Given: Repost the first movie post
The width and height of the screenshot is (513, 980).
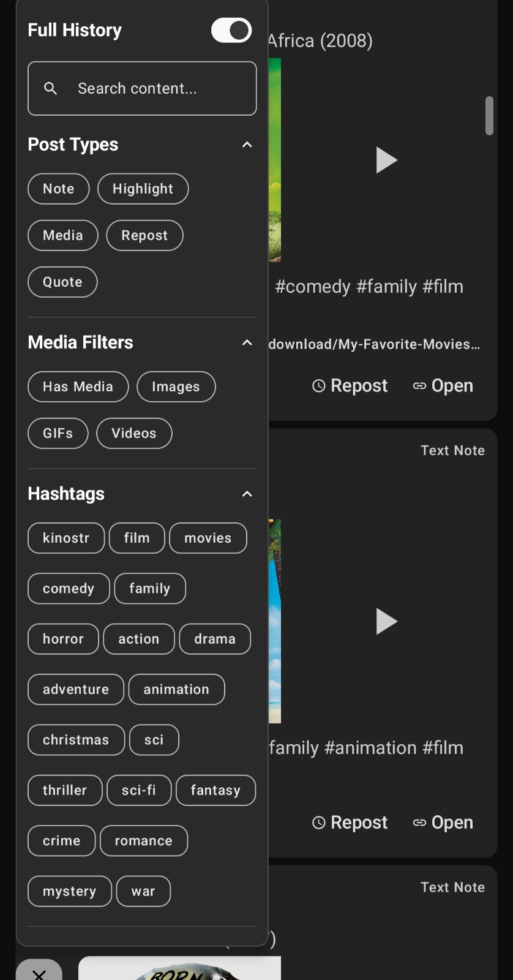Looking at the screenshot, I should (x=350, y=386).
